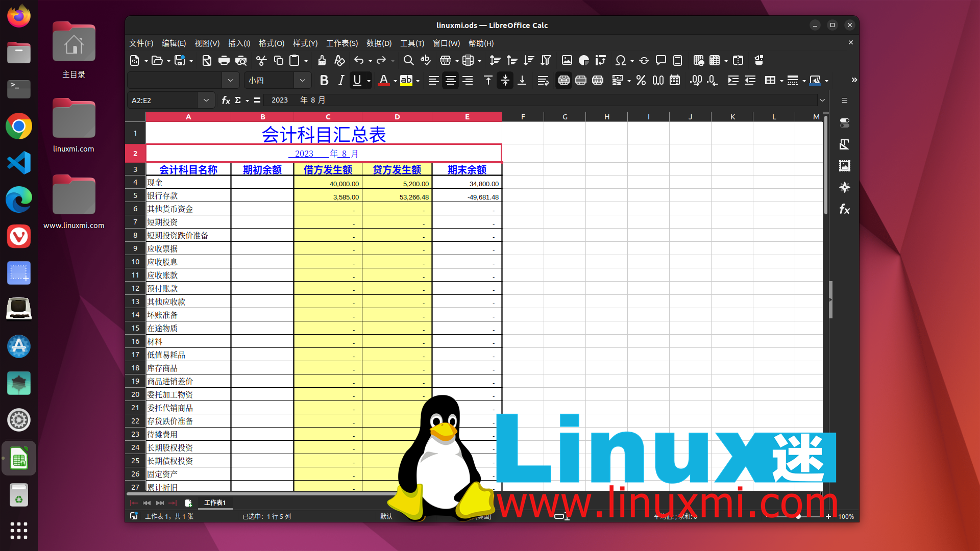Open the 帮助(H) menu
This screenshot has height=551, width=980.
481,43
